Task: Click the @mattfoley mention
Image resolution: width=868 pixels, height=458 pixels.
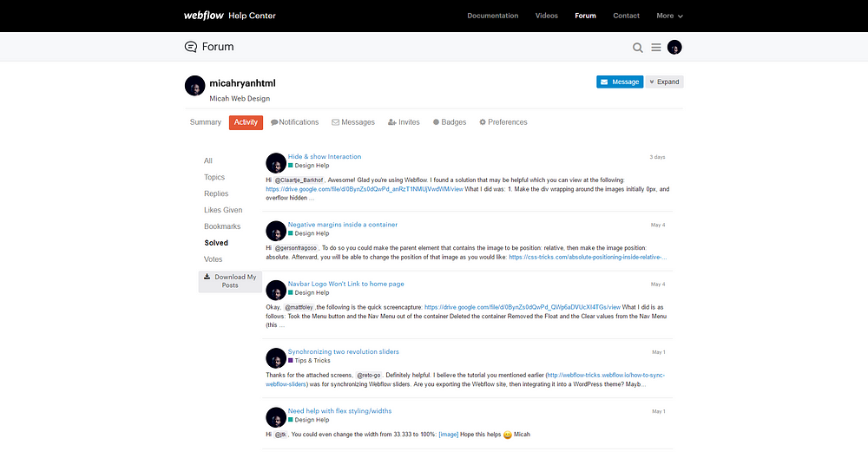Action: pyautogui.click(x=299, y=308)
